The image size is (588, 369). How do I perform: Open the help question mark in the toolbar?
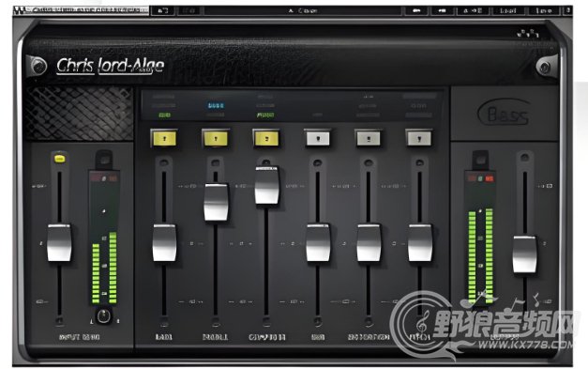567,10
